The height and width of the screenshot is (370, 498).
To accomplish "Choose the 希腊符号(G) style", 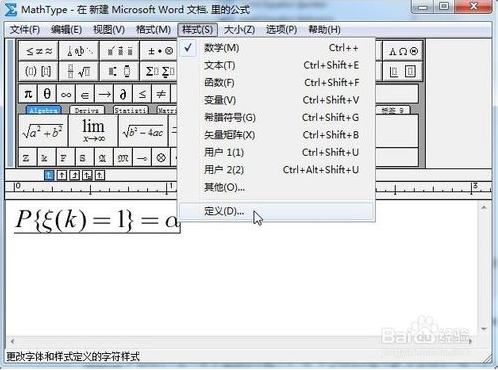I will click(277, 117).
